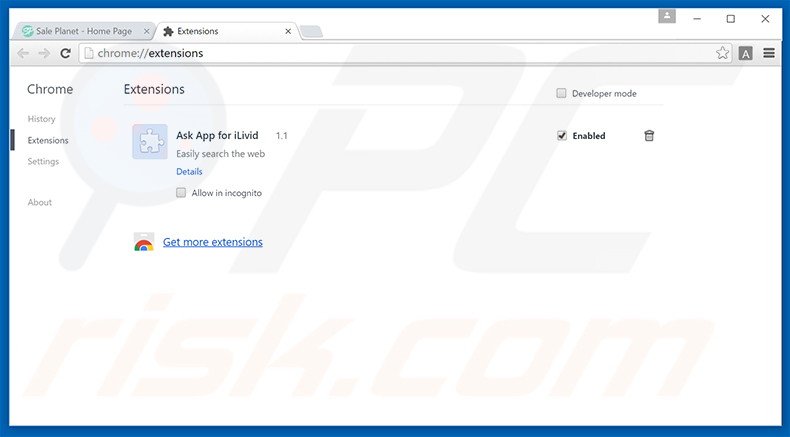Screen dimensions: 790x437
Task: Click the A extension icon in toolbar
Action: (x=746, y=53)
